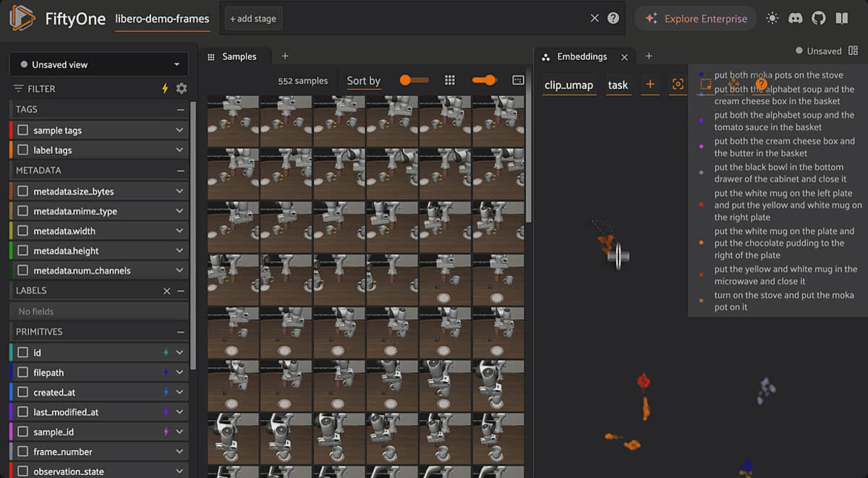Check the label tags checkbox
Image resolution: width=868 pixels, height=478 pixels.
pos(23,150)
